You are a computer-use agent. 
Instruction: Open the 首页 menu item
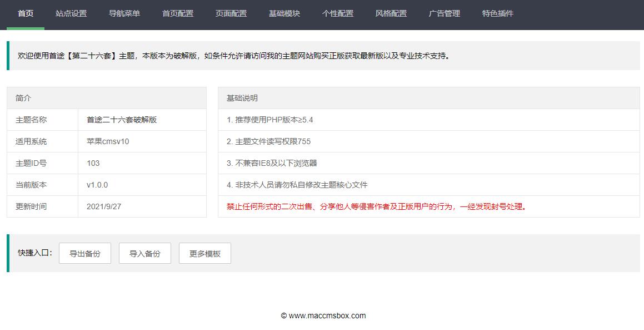[24, 14]
